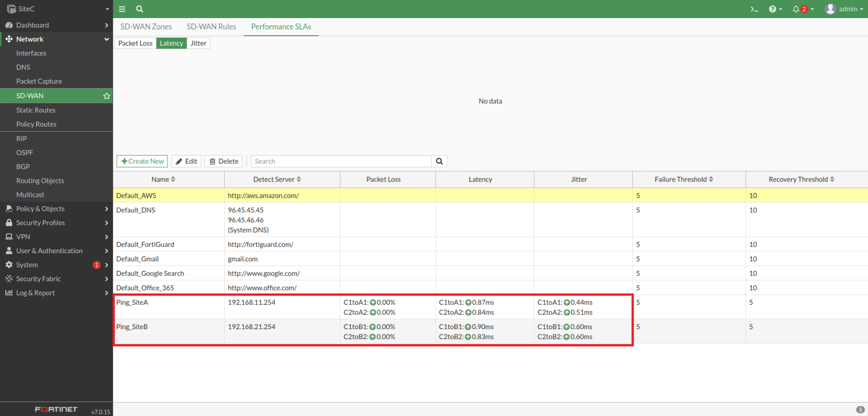Switch to Performance SLAs tab
The image size is (868, 416).
click(x=281, y=26)
